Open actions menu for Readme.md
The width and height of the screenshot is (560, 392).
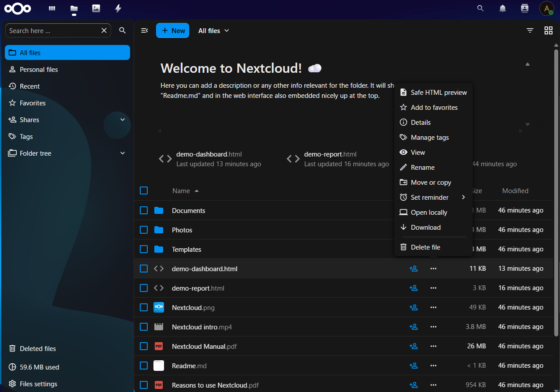[433, 366]
